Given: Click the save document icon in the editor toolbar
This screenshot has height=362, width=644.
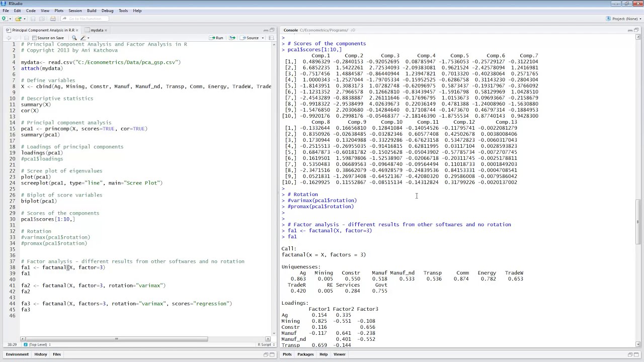Looking at the screenshot, I should click(26, 38).
